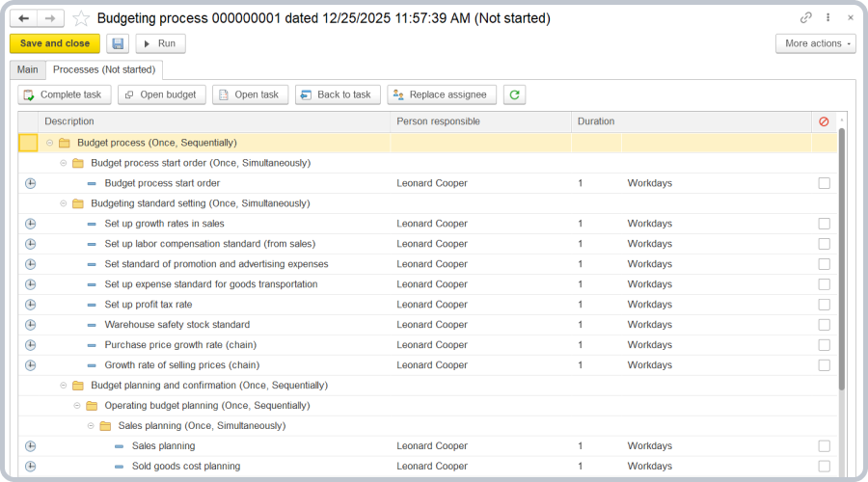
Task: Enable checkbox on Sold goods cost planning row
Action: [x=824, y=467]
